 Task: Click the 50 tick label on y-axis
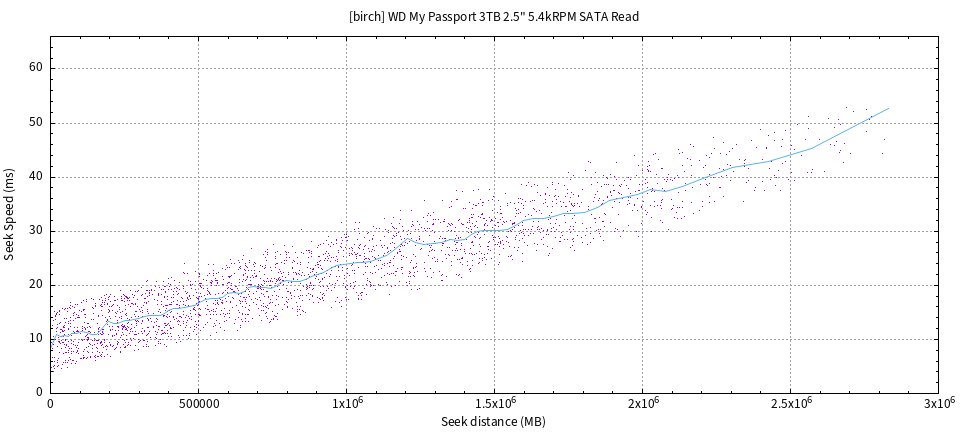pos(34,123)
